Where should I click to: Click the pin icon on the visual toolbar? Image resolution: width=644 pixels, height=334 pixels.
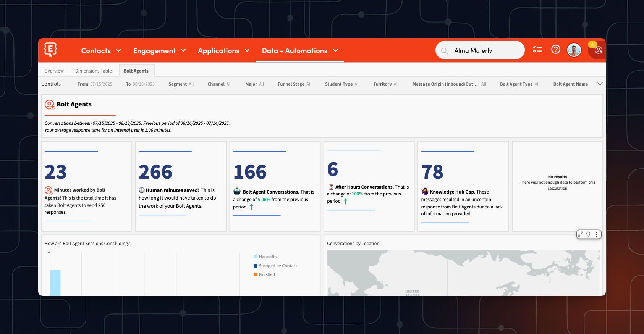point(588,234)
